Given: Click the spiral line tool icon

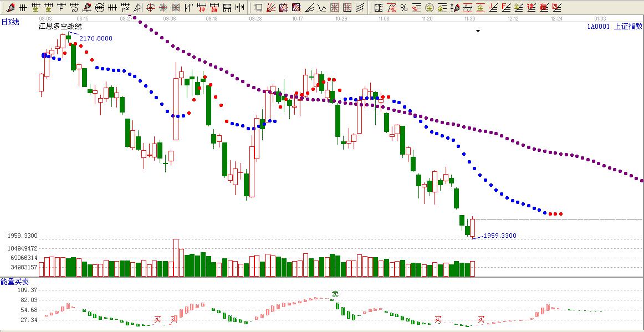Looking at the screenshot, I should pyautogui.click(x=74, y=8).
